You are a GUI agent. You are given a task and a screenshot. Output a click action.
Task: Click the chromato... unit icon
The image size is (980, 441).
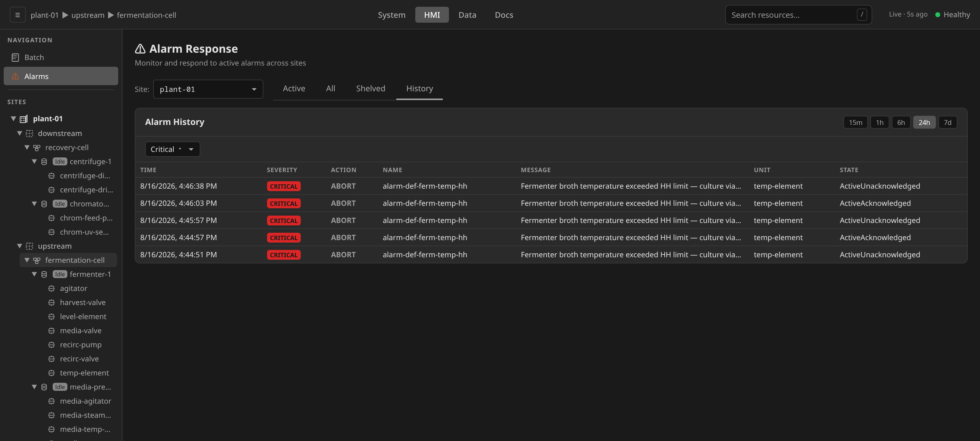point(44,204)
